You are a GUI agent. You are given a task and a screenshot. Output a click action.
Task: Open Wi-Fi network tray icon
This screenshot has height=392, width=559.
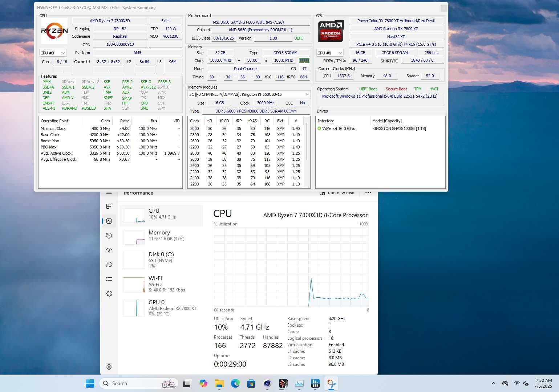point(517,383)
